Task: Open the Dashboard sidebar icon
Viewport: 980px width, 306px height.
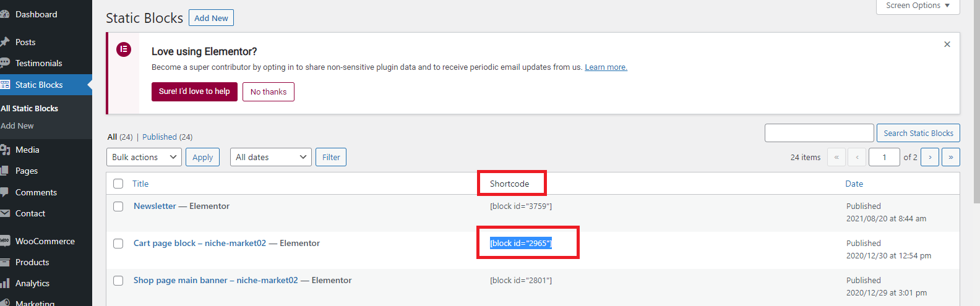Action: [4, 14]
